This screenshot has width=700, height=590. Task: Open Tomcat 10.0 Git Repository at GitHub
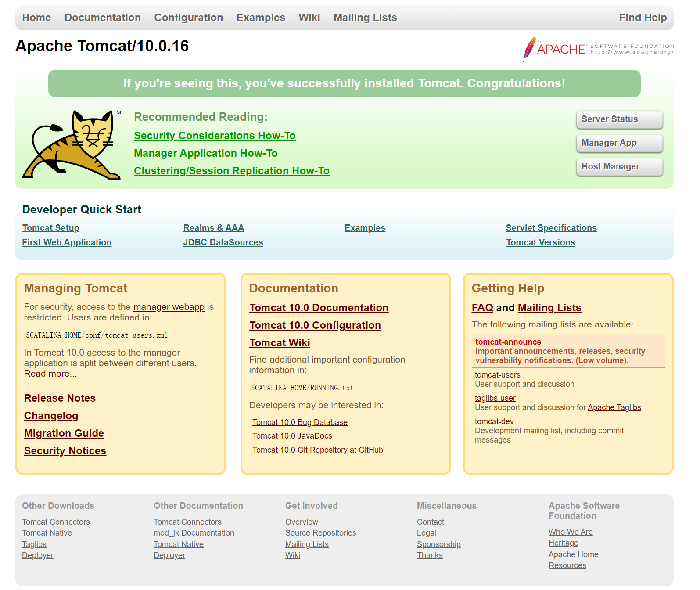(x=318, y=450)
